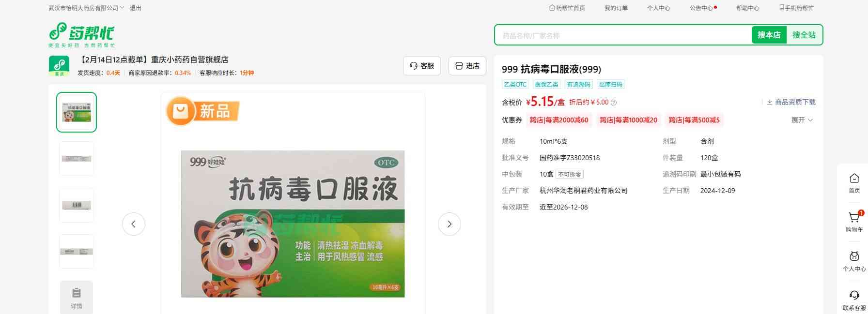Download product credentials via 商品资质下载

(791, 102)
